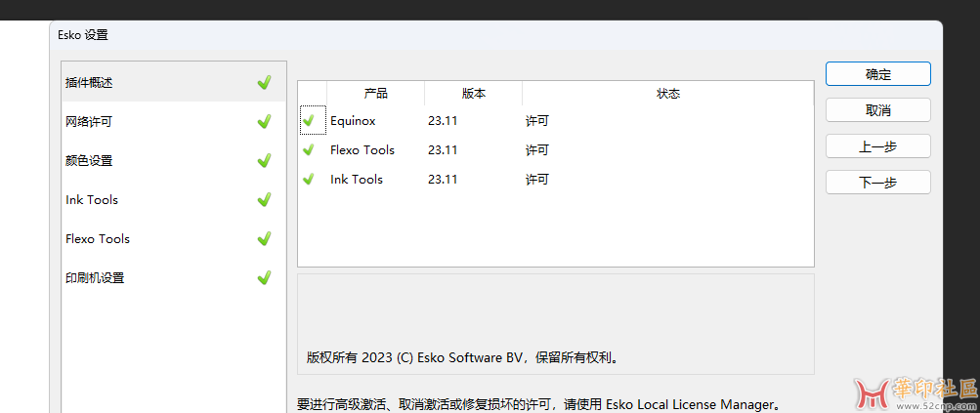This screenshot has width=980, height=413.
Task: Open the 颜色设置 section
Action: pos(174,160)
